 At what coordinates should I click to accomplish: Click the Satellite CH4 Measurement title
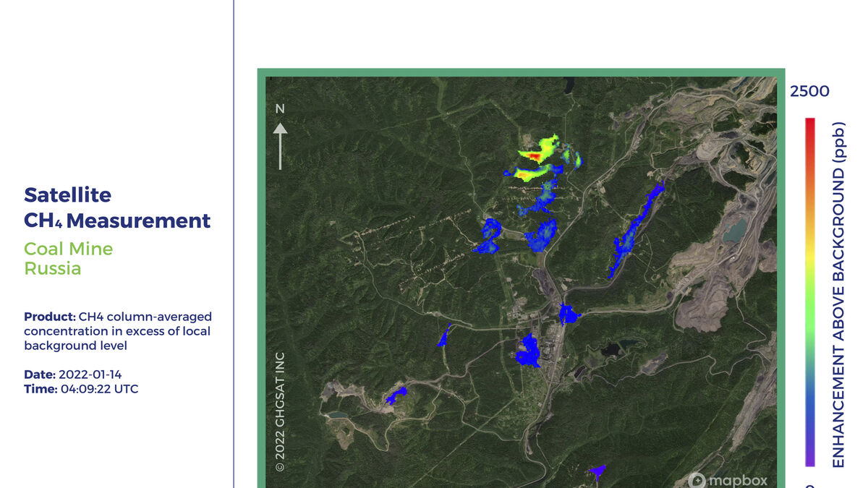(x=117, y=207)
